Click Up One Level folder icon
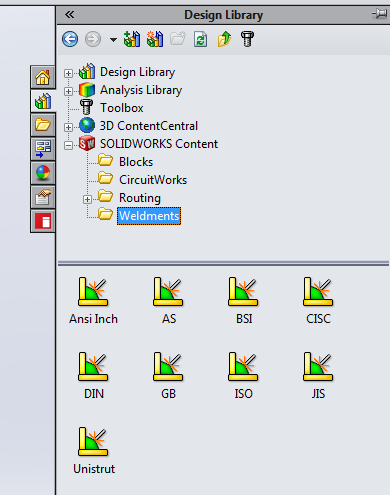 [224, 39]
